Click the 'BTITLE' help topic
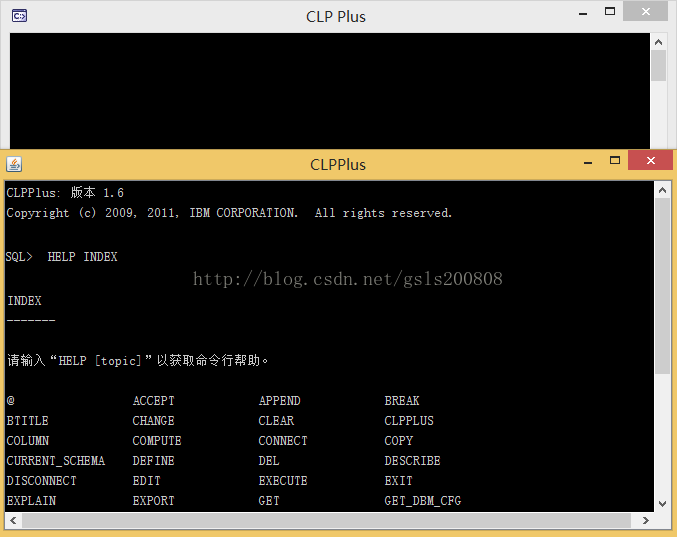This screenshot has height=537, width=677. 27,421
